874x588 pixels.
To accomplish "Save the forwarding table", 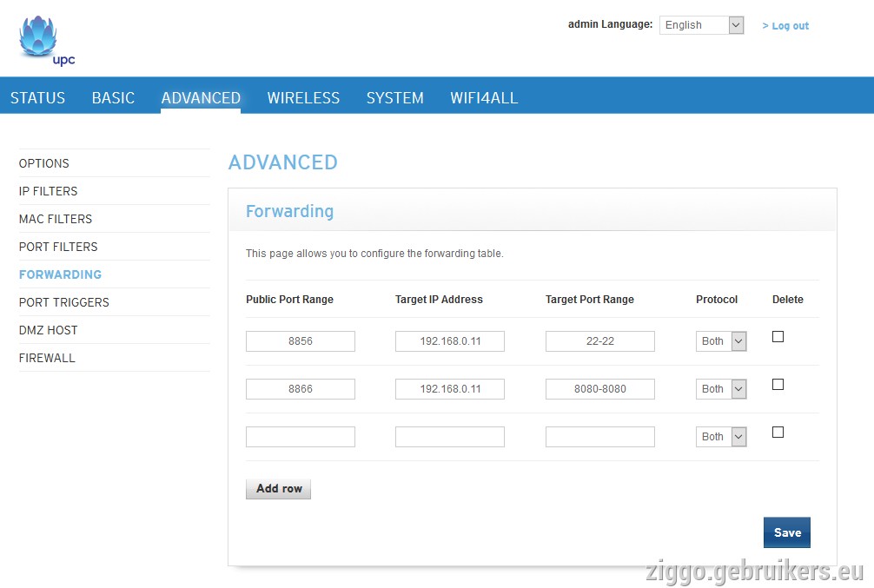I will click(x=786, y=532).
